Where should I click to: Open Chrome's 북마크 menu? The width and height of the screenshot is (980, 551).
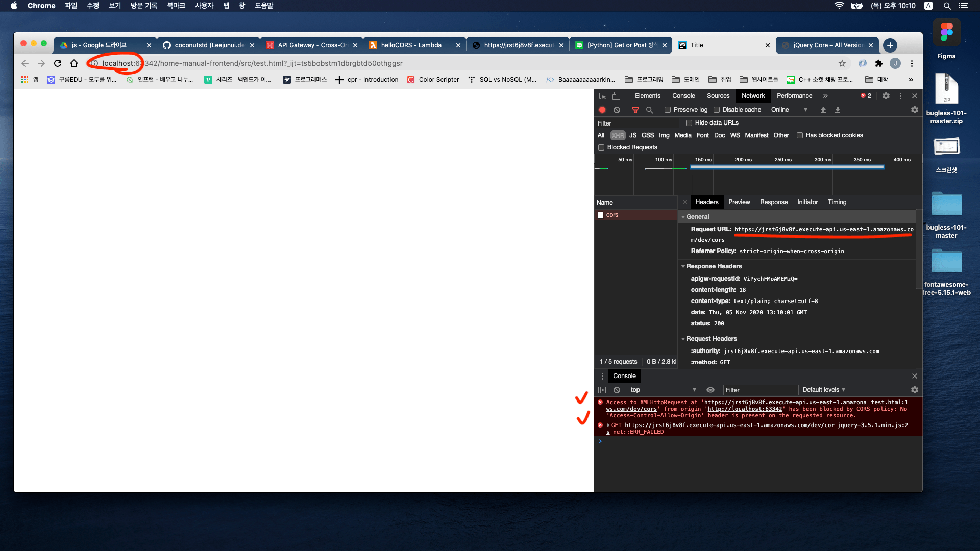click(176, 6)
